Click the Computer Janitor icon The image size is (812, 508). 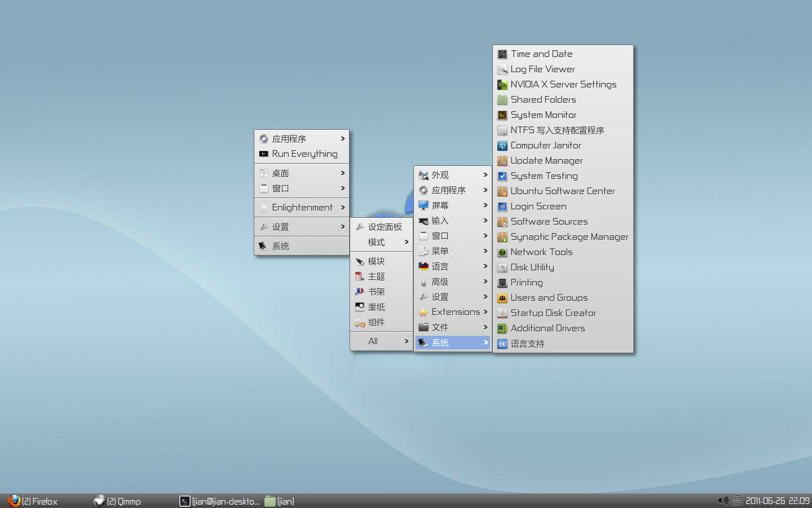[502, 146]
